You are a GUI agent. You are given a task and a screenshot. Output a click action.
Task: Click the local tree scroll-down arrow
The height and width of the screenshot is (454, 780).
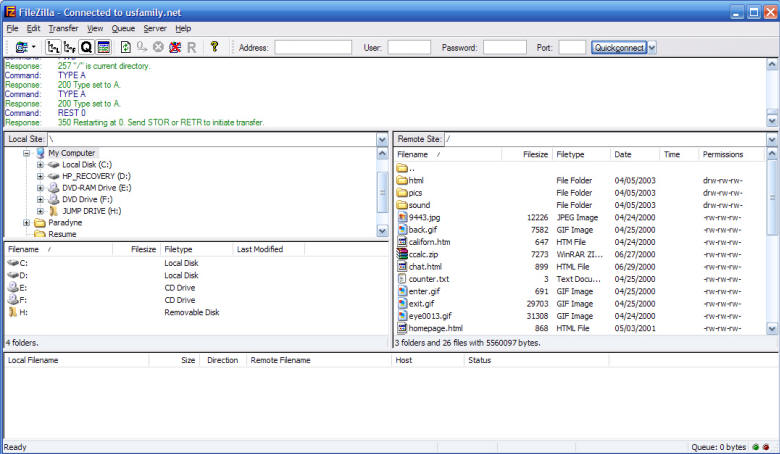click(x=382, y=230)
